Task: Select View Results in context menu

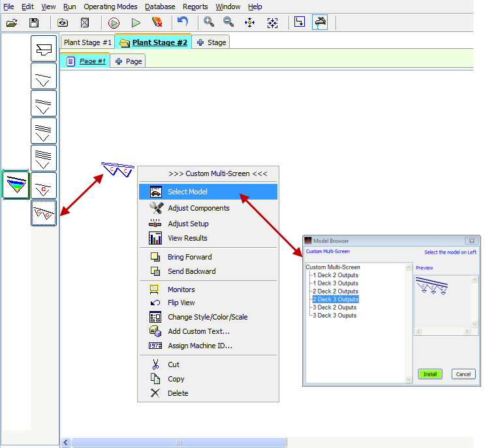Action: click(187, 239)
